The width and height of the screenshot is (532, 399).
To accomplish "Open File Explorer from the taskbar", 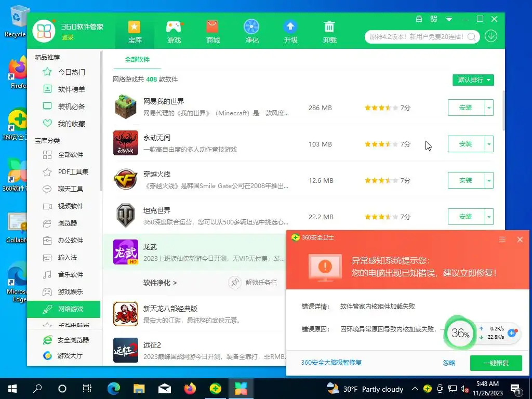I will pos(139,389).
